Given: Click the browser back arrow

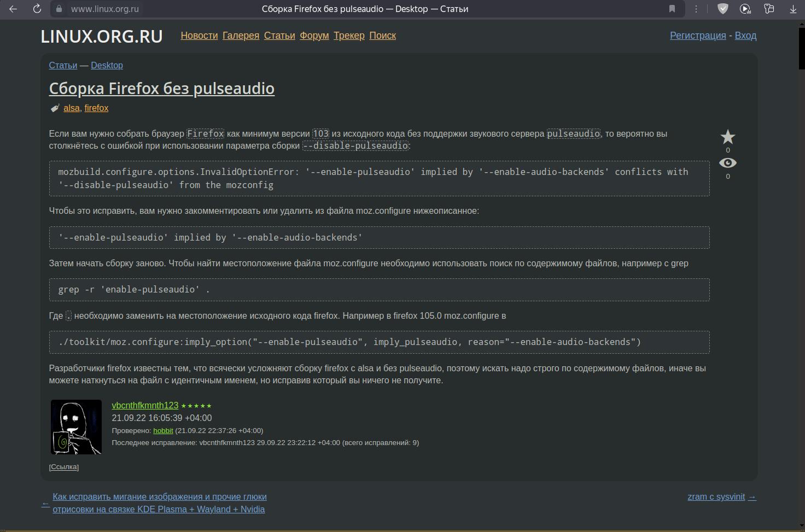Looking at the screenshot, I should pos(13,9).
